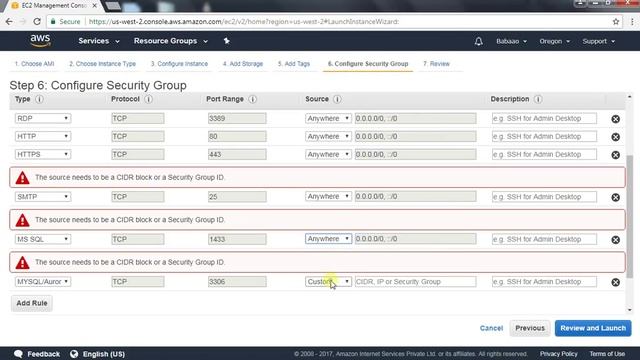Open the RDP type dropdown
This screenshot has width=640, height=360.
coord(42,118)
